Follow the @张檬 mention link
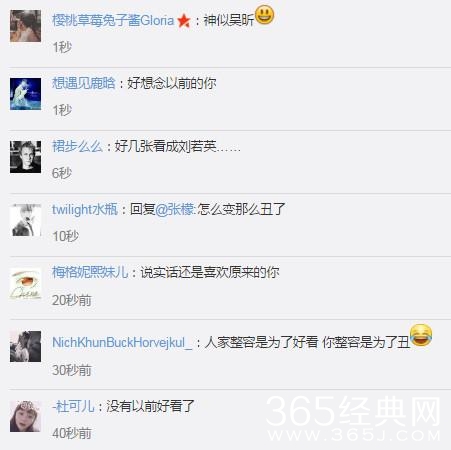Screen dimensions: 451x450 click(175, 209)
